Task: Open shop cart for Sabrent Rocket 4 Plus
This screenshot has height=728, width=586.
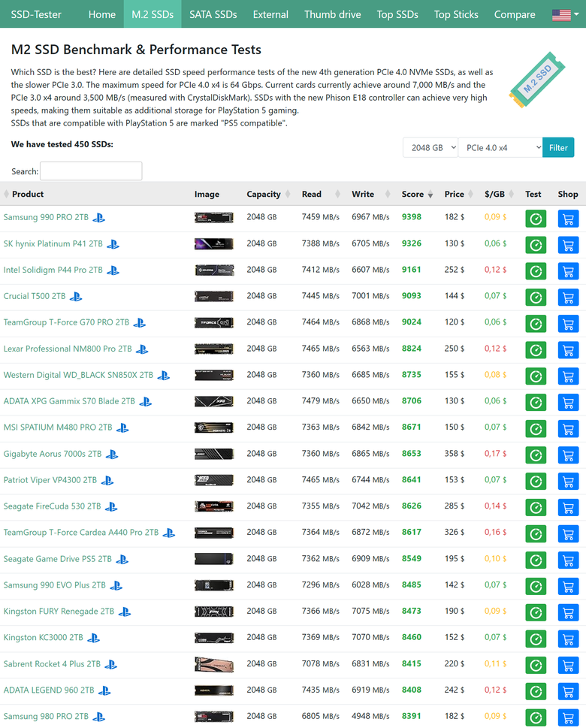Action: coord(569,665)
